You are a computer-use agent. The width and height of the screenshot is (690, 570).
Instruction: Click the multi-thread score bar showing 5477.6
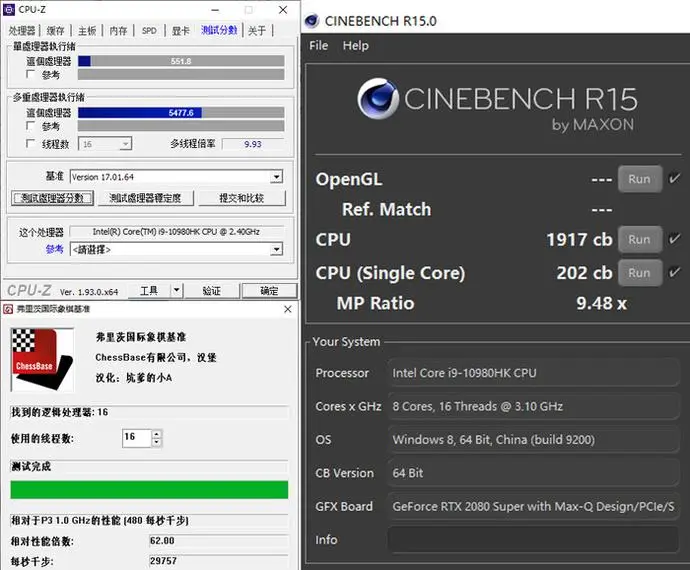[x=181, y=113]
